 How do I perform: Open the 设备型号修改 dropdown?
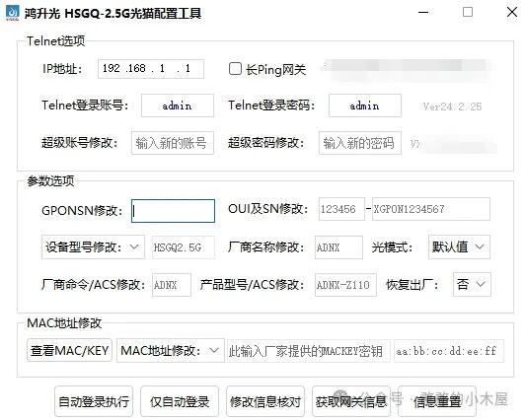(93, 247)
